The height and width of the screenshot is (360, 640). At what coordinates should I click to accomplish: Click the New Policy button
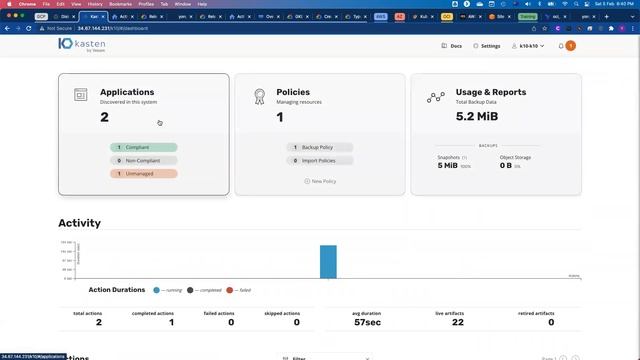[x=320, y=181]
